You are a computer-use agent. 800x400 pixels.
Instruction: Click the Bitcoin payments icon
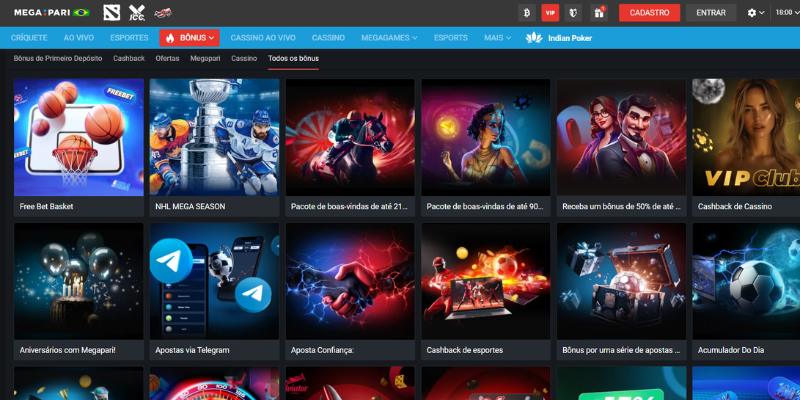click(x=526, y=13)
